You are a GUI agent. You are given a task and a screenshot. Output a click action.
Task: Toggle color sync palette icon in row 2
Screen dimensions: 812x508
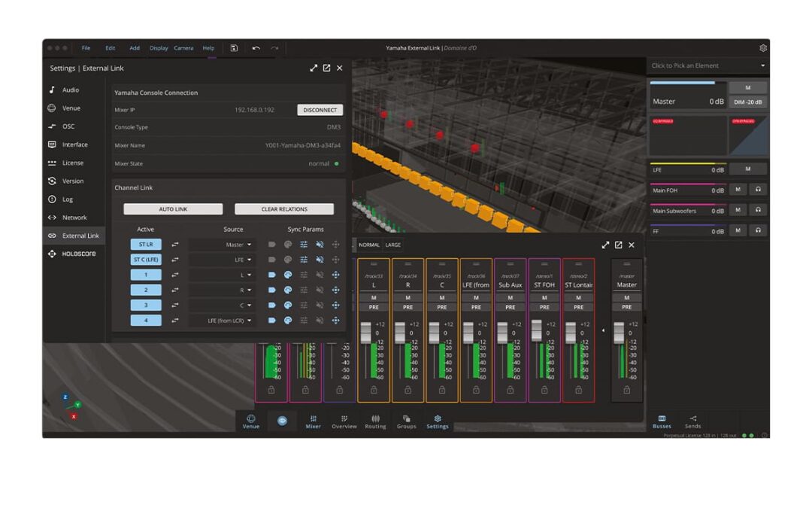pos(288,290)
